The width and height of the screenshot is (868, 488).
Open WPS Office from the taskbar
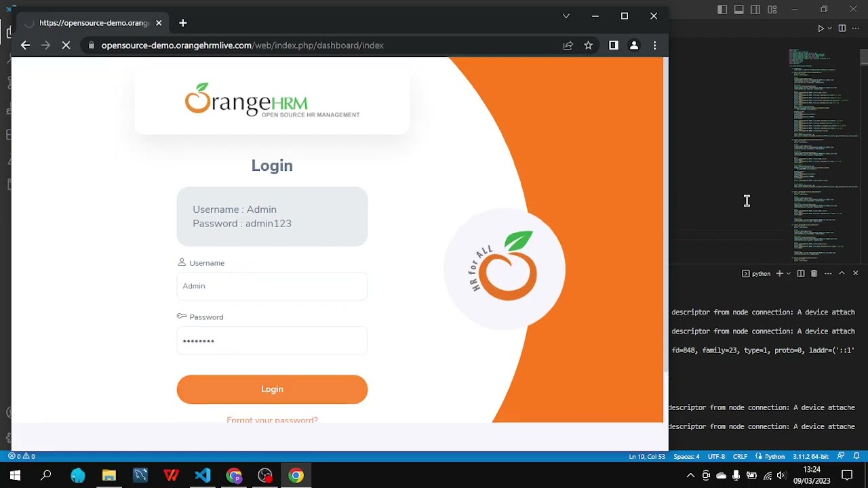[172, 476]
